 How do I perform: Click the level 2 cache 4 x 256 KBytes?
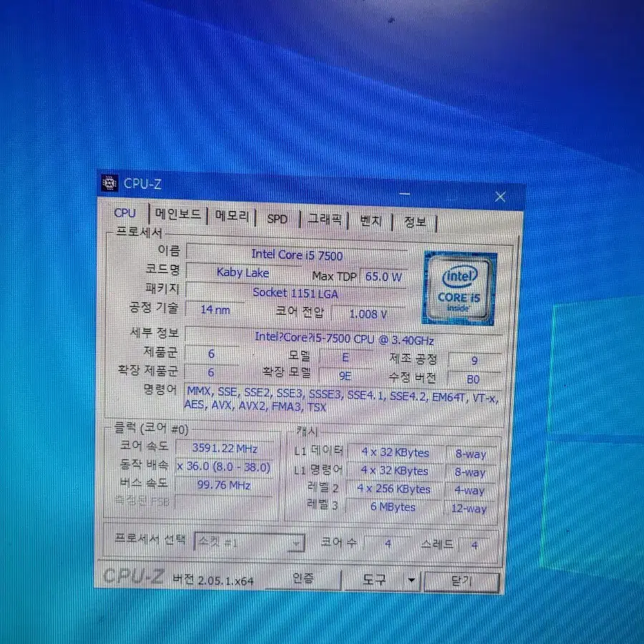pyautogui.click(x=394, y=489)
